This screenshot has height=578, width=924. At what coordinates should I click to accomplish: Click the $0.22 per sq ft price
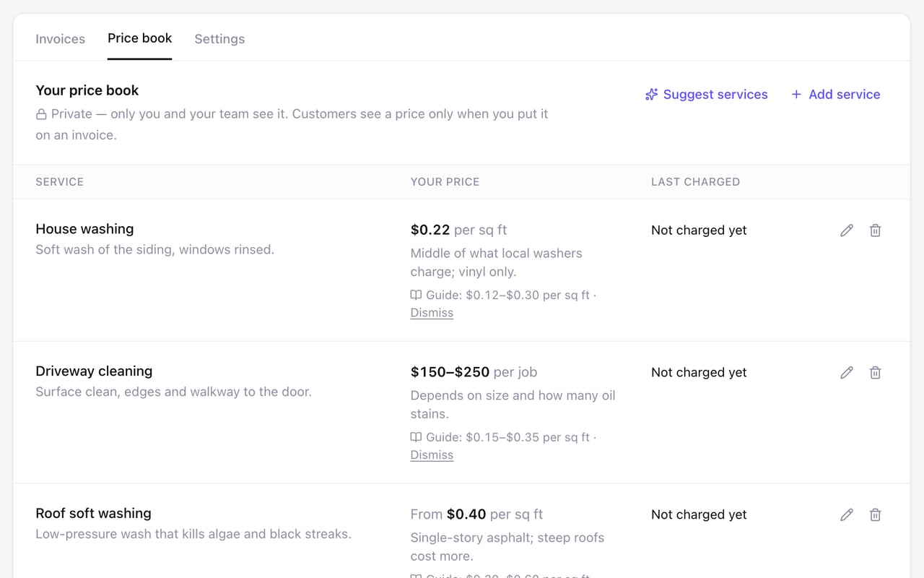(x=458, y=230)
